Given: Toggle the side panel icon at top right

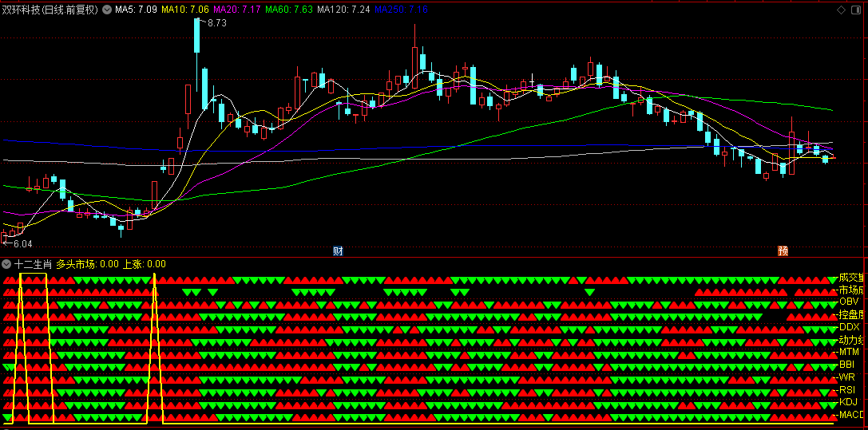Looking at the screenshot, I should (856, 10).
